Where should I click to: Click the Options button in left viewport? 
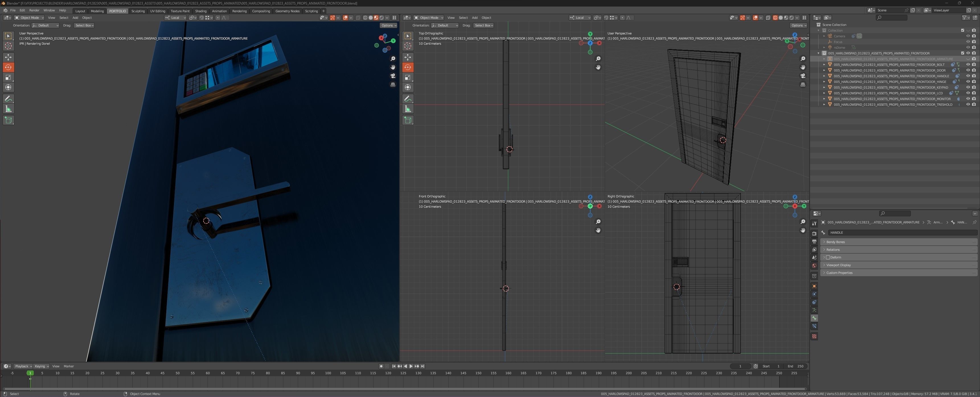click(388, 25)
